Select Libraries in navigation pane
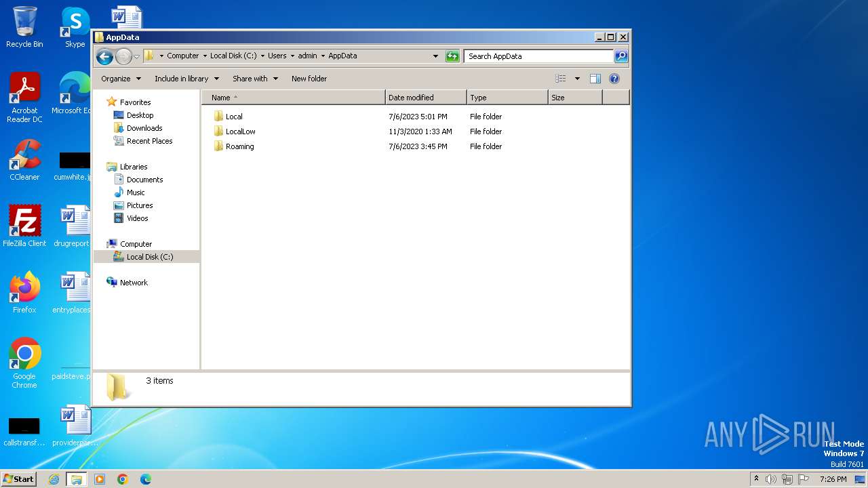868x488 pixels. click(x=134, y=167)
